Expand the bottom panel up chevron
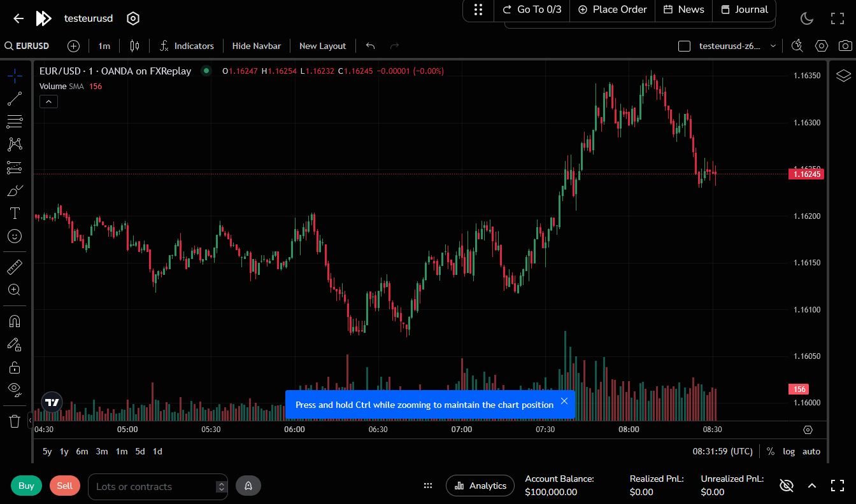This screenshot has height=504, width=856. click(x=812, y=486)
